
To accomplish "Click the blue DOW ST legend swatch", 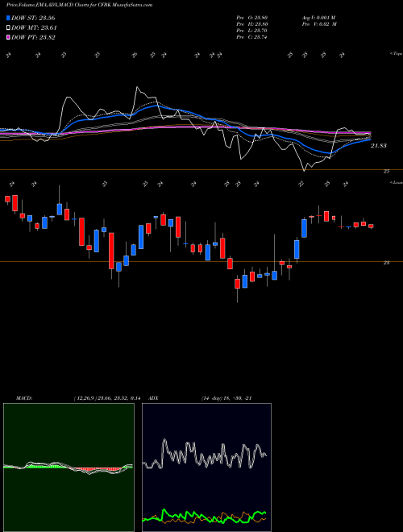I will (x=9, y=18).
